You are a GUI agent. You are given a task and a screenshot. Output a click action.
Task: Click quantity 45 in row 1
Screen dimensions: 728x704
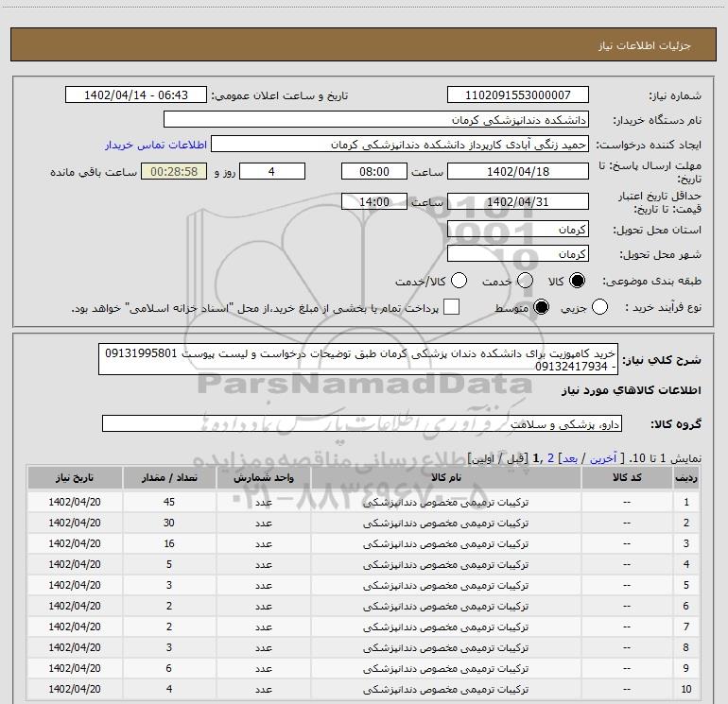[x=169, y=502]
